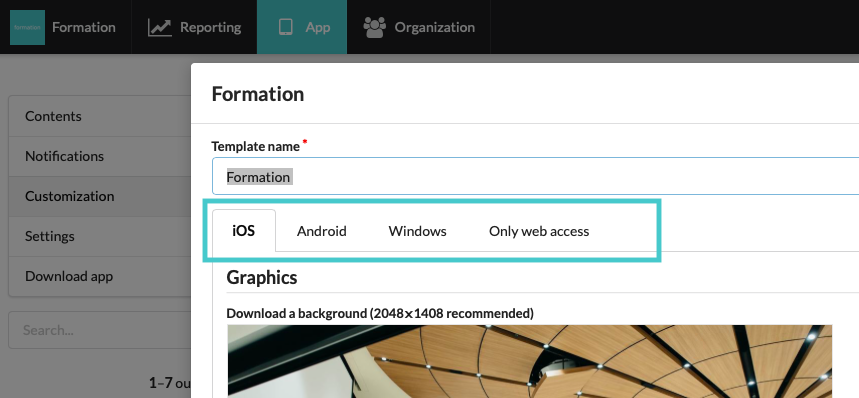Open Download app in the sidebar
The height and width of the screenshot is (398, 859).
100,276
